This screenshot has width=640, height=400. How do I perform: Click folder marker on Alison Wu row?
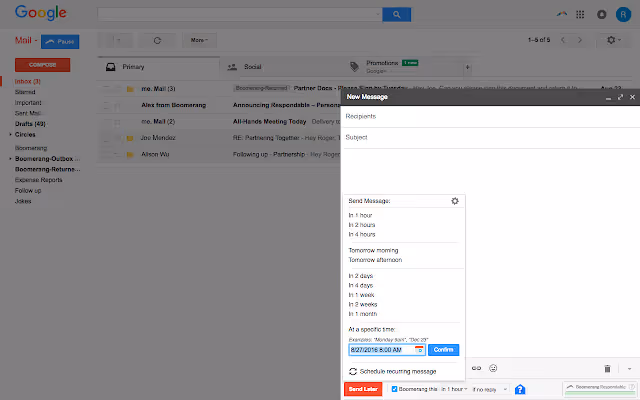pyautogui.click(x=130, y=154)
